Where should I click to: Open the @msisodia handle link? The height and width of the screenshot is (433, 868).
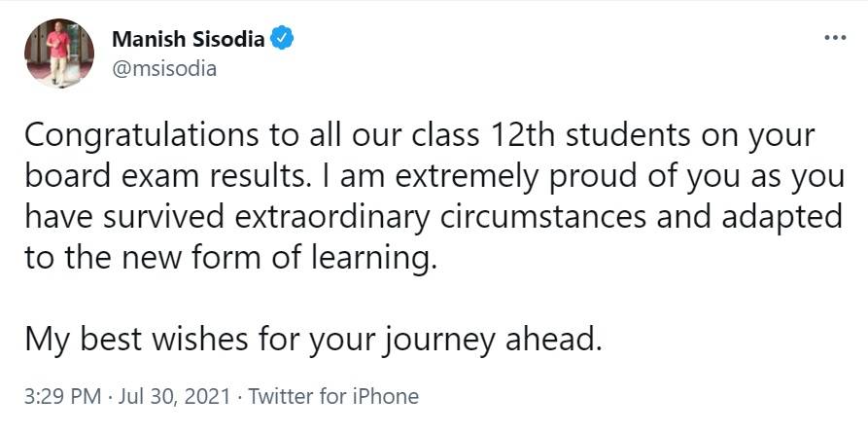tap(164, 68)
